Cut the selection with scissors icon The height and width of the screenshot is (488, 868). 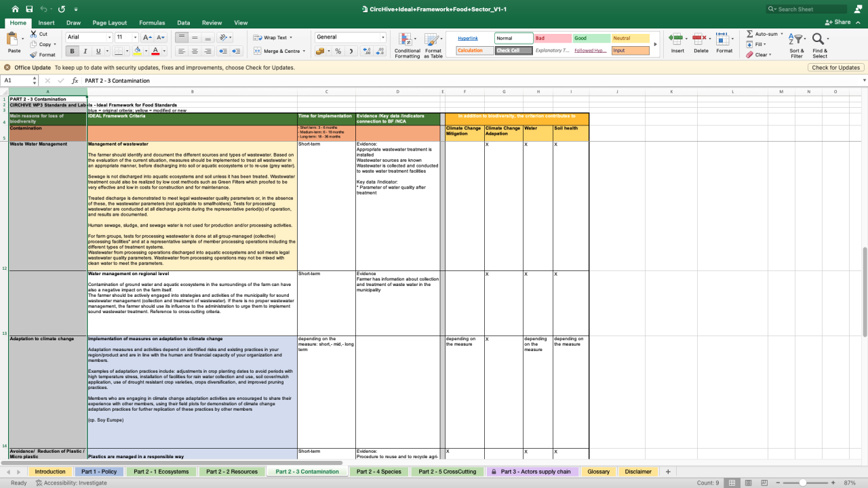pyautogui.click(x=34, y=34)
